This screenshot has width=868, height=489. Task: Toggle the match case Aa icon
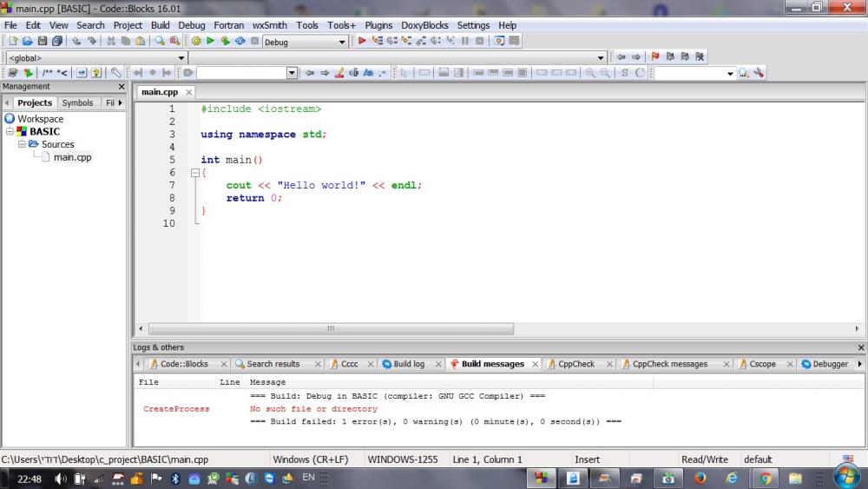[x=368, y=73]
